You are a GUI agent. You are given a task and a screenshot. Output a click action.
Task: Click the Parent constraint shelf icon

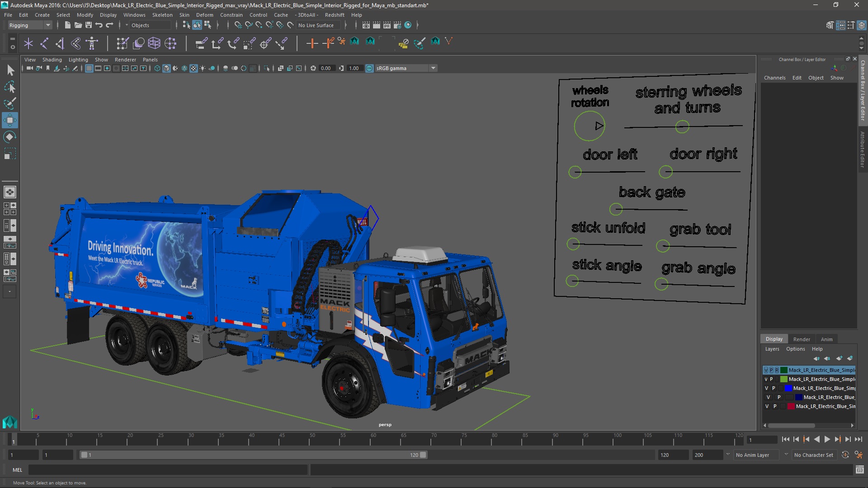coord(201,43)
